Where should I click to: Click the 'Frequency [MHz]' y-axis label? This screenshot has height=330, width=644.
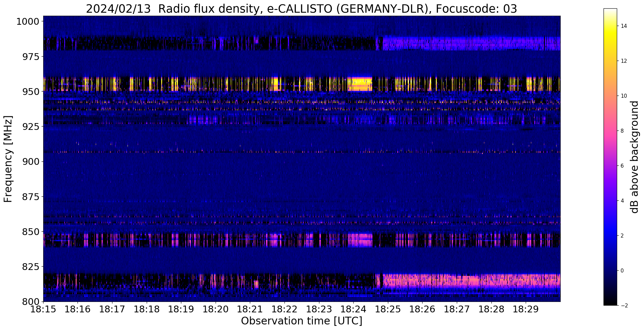(x=8, y=159)
